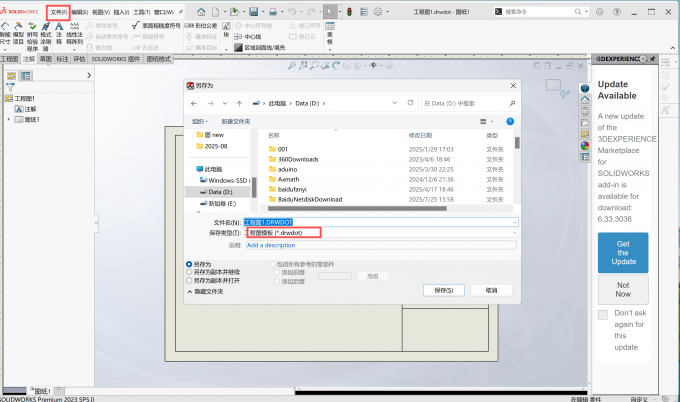
Task: Expand the 图纸1 tree node
Action: [x=8, y=119]
